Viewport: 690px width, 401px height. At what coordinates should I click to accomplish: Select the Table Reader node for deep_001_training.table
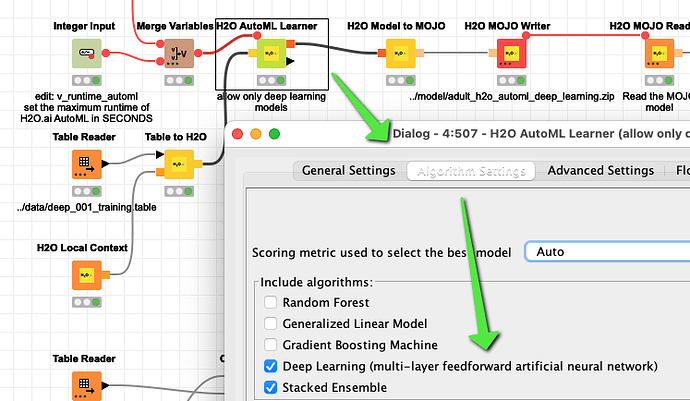(87, 164)
